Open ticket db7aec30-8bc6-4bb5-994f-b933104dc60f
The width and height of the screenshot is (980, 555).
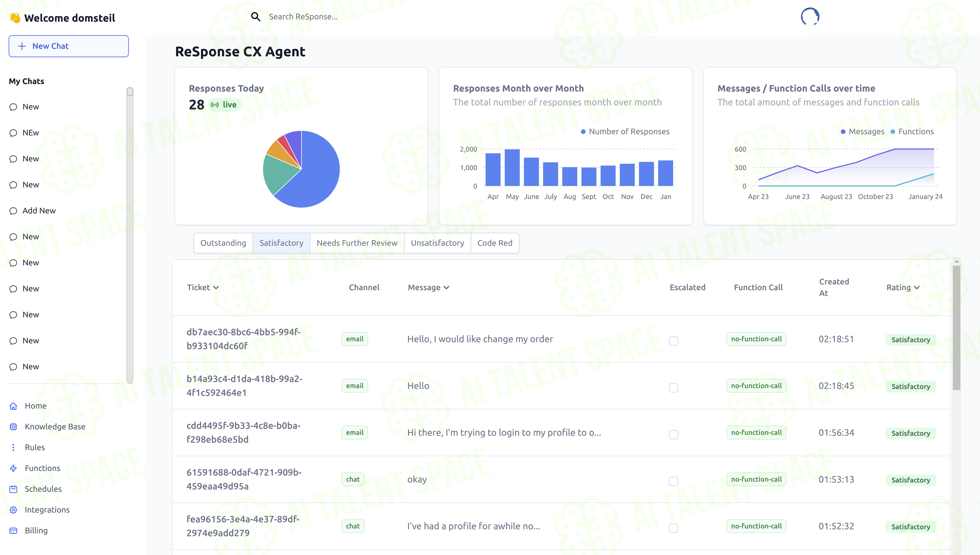tap(244, 339)
